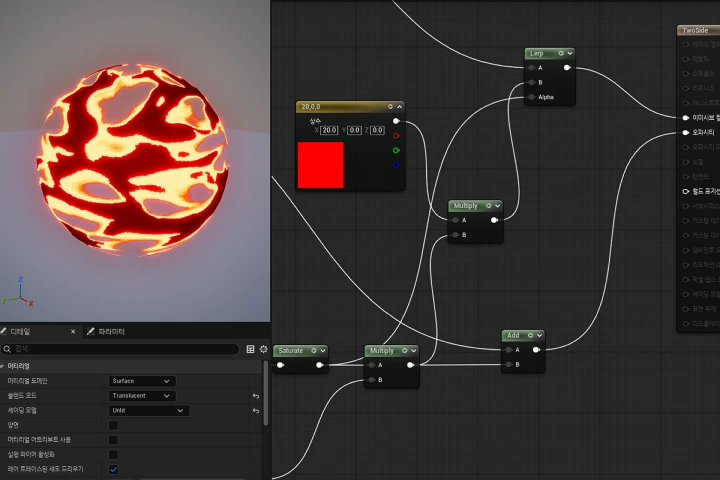720x480 pixels.
Task: Click the red channel output pin of constant node
Action: pos(396,136)
